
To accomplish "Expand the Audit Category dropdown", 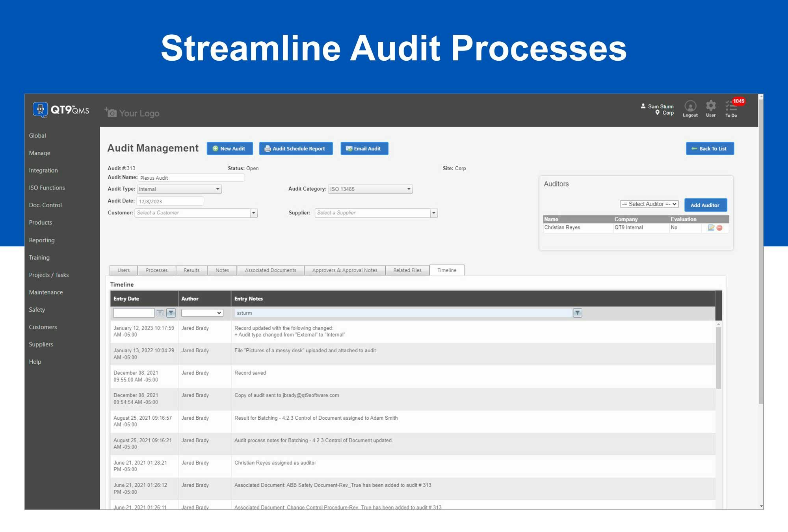I will coord(370,189).
